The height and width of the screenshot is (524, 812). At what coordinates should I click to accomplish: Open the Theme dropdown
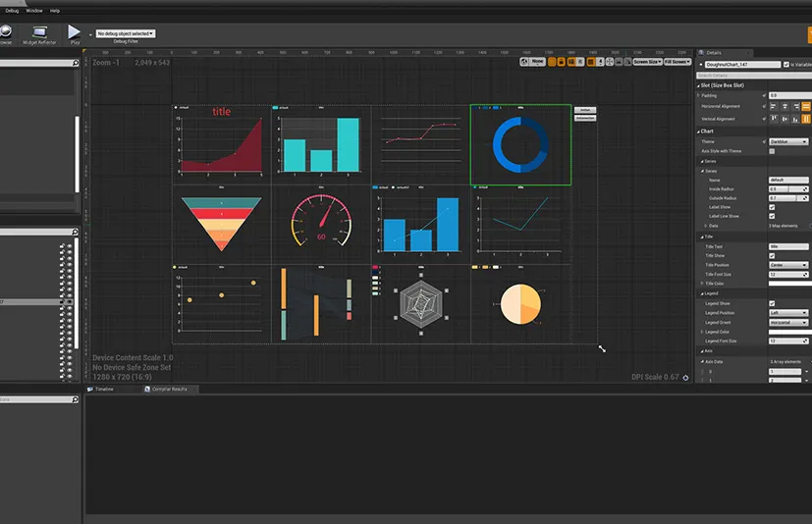788,141
